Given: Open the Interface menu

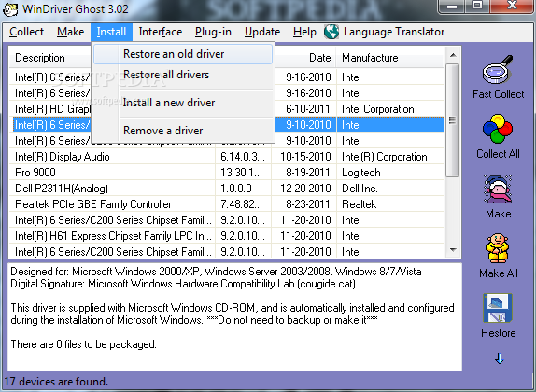Looking at the screenshot, I should tap(161, 32).
